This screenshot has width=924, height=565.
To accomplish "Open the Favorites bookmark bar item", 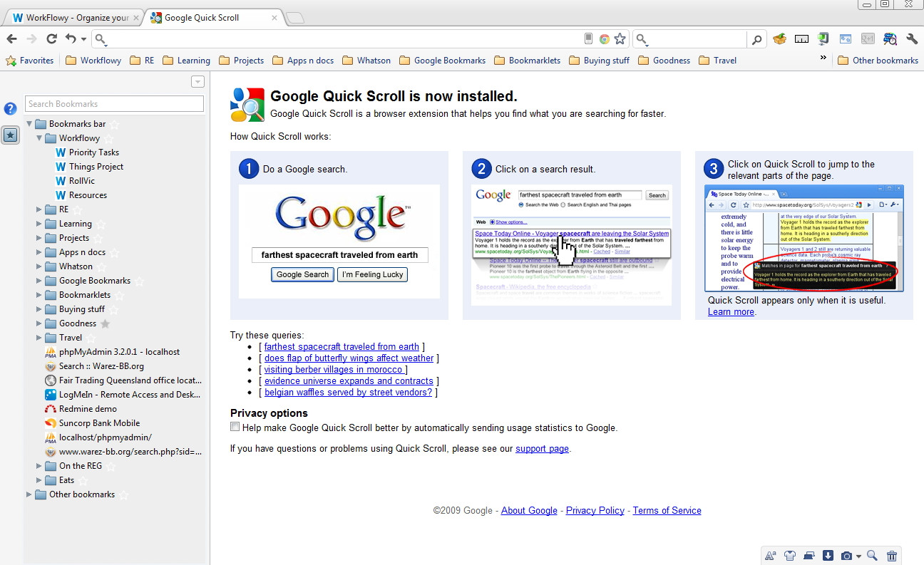I will (30, 61).
